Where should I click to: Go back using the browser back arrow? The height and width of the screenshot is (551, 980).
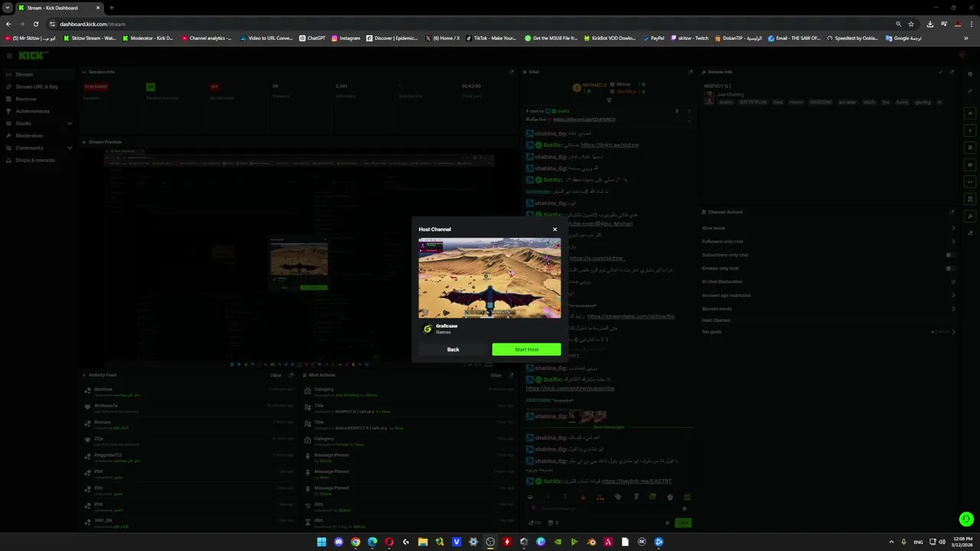pos(8,24)
